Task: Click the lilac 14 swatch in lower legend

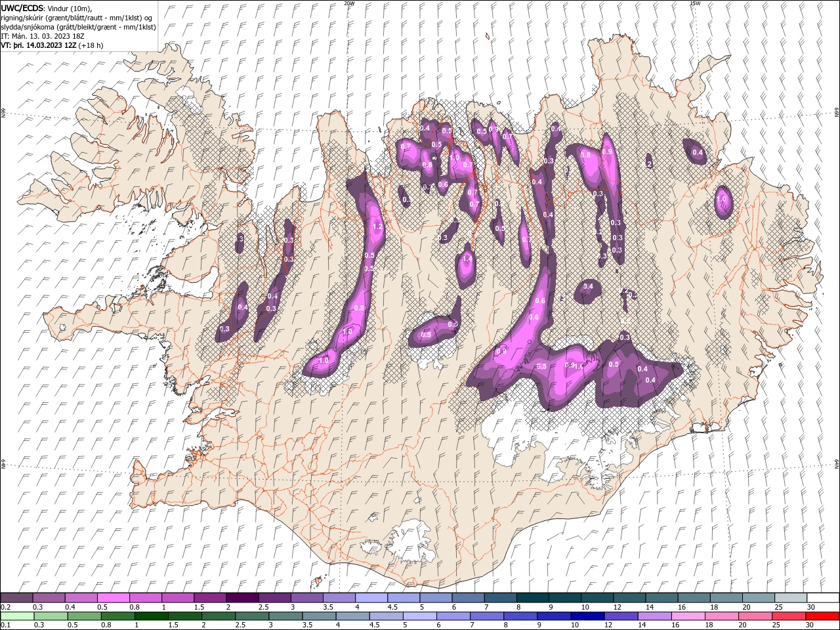Action: pos(654,616)
